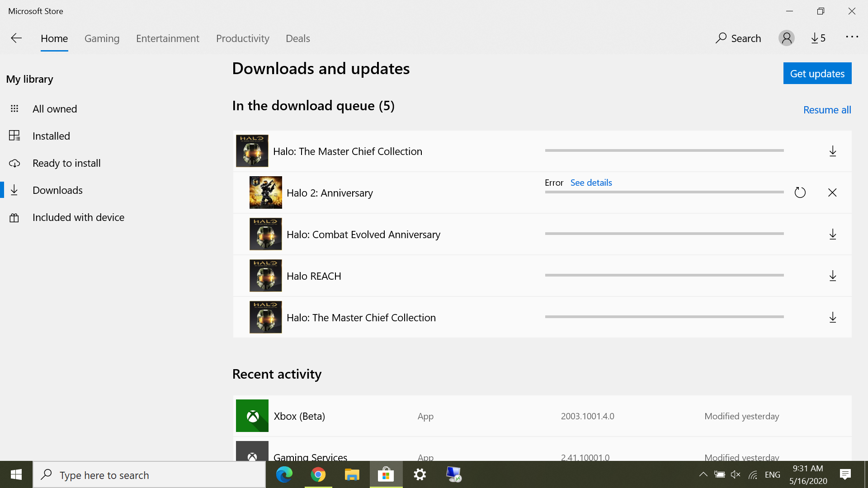Open See details error link

591,183
